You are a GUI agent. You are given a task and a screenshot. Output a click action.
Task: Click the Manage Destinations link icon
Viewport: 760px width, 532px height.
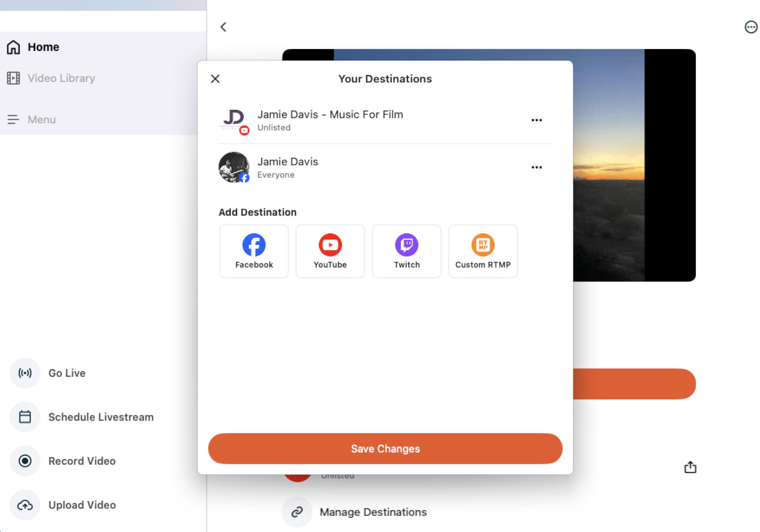point(297,512)
